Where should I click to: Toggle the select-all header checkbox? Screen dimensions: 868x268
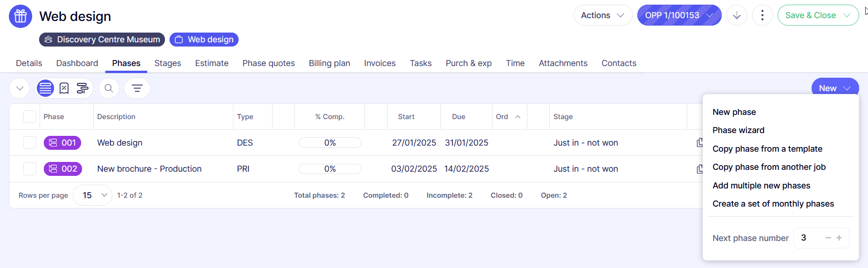click(30, 117)
